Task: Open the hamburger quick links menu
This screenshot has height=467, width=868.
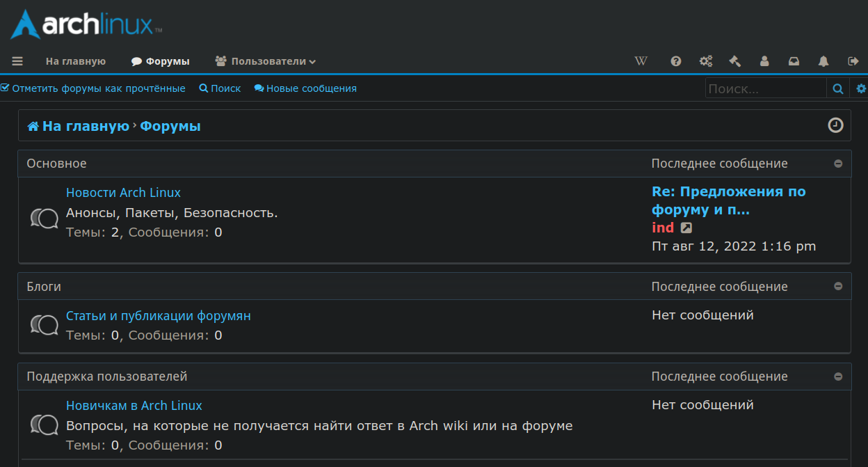Action: 17,61
